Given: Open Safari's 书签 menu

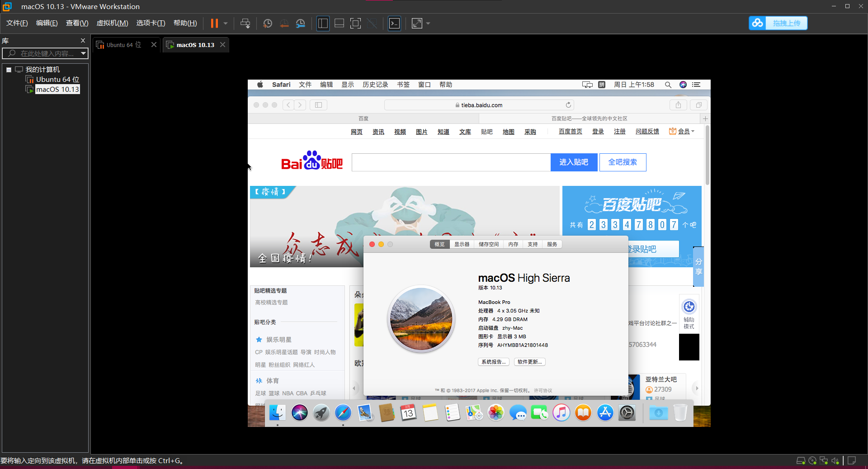Looking at the screenshot, I should pos(403,85).
